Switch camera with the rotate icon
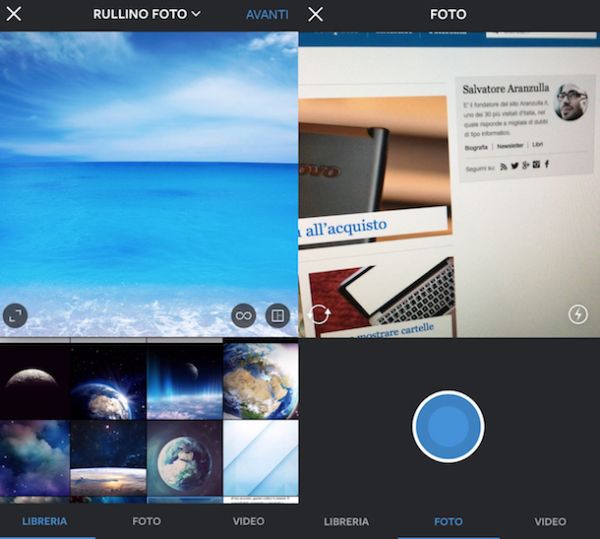The width and height of the screenshot is (600, 539). (320, 314)
